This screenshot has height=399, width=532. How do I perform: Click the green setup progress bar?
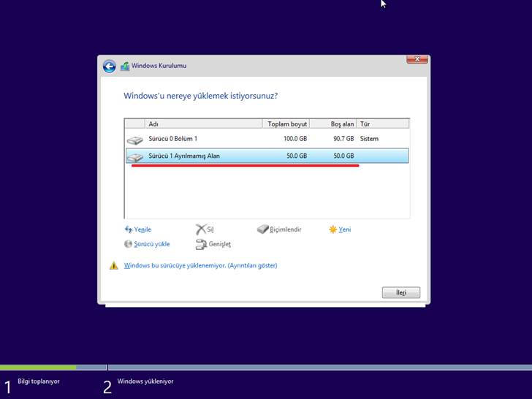coord(38,368)
